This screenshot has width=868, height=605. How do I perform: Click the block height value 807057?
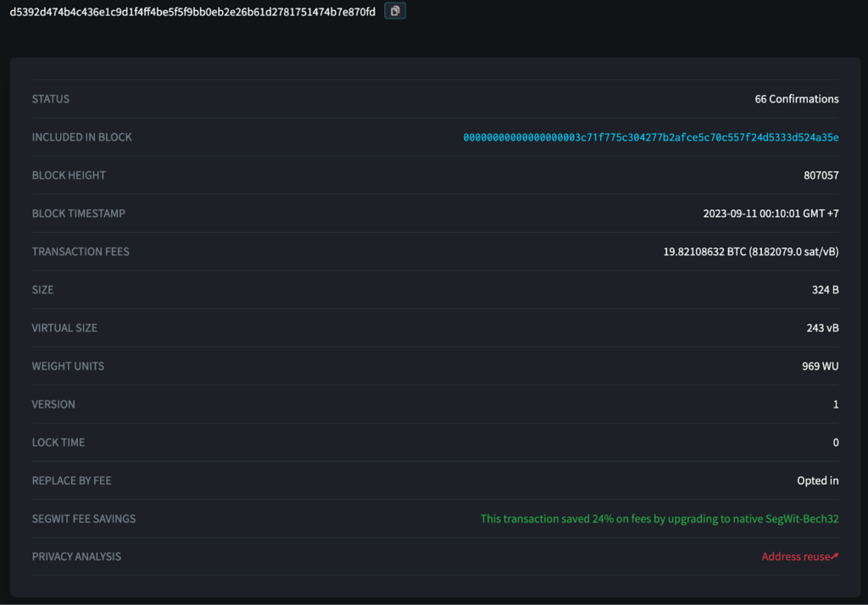coord(821,175)
